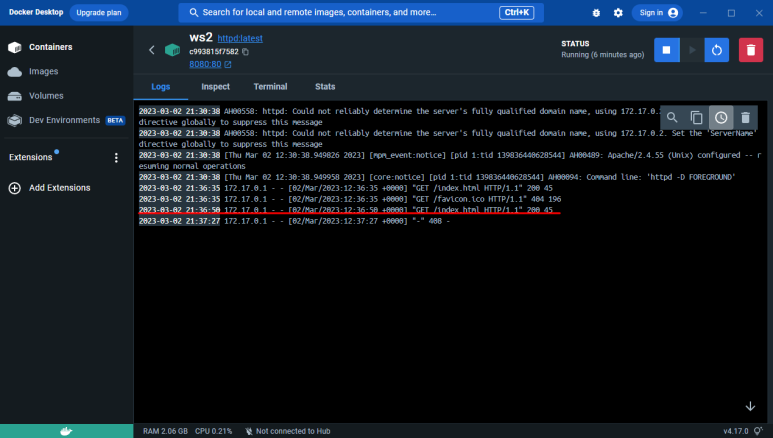Copy logs to clipboard icon
The image size is (773, 438).
697,118
